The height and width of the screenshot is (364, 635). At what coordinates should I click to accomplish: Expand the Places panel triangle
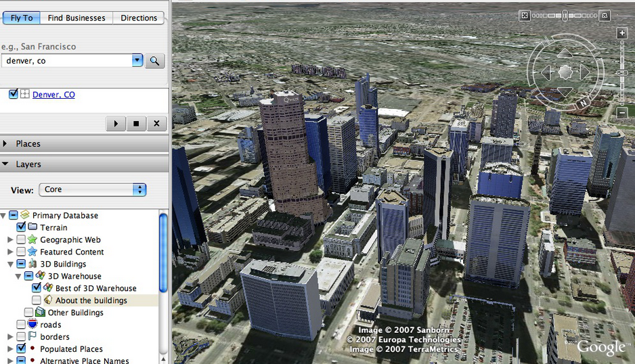5,143
